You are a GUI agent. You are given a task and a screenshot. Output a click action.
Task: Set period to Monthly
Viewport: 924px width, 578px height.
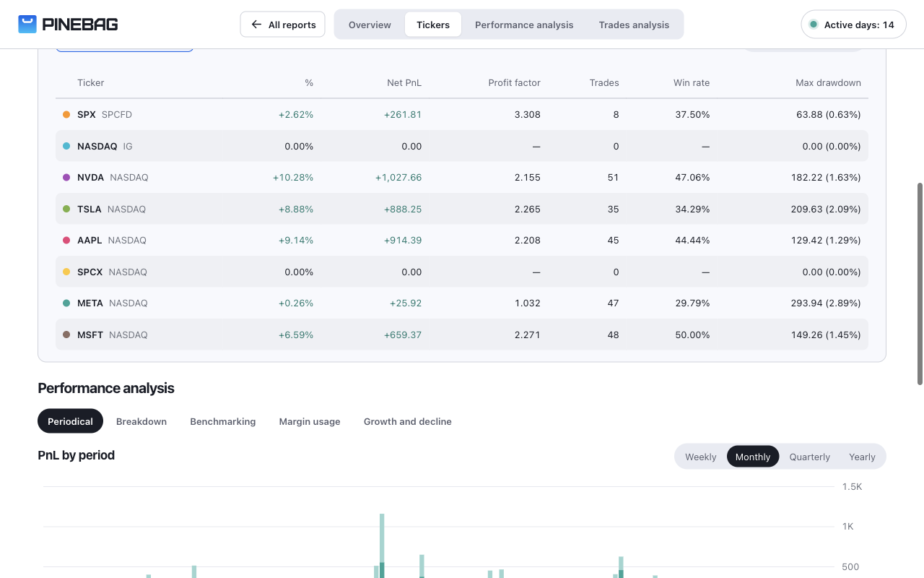(x=753, y=457)
